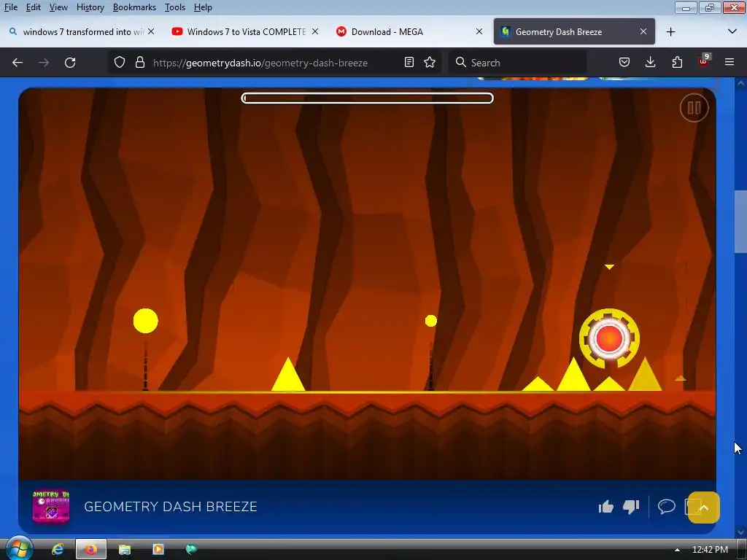
Task: Open the tracking protection shield icon
Action: coord(120,63)
